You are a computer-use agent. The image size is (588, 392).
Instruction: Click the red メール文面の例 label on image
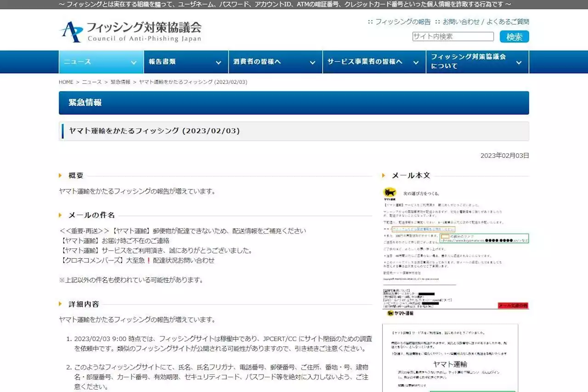coord(513,306)
